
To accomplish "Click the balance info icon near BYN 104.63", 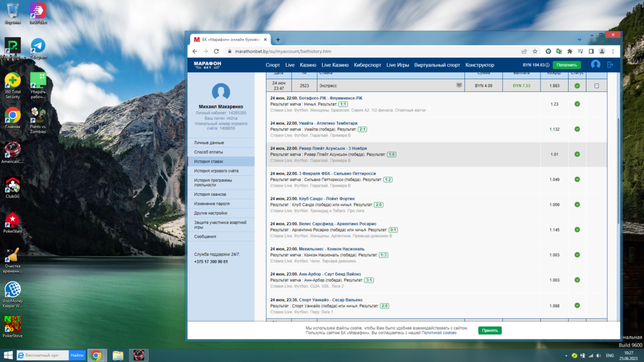I will pyautogui.click(x=547, y=65).
